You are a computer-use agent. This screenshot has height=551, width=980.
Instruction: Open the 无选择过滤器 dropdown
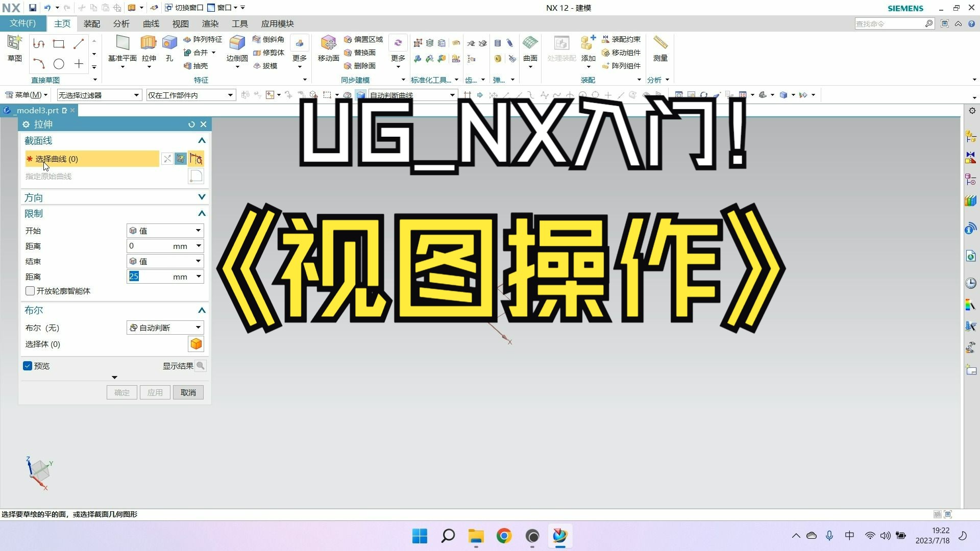(99, 95)
